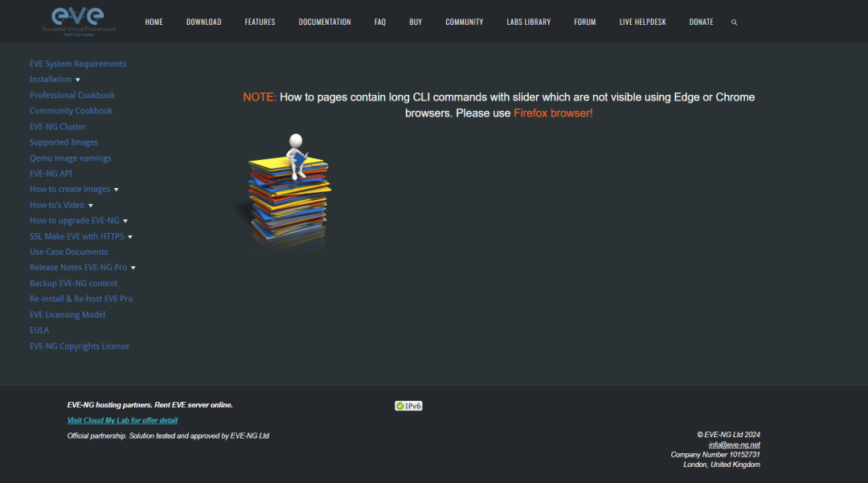Open the Download menu
Image resolution: width=868 pixels, height=483 pixels.
[x=203, y=23]
